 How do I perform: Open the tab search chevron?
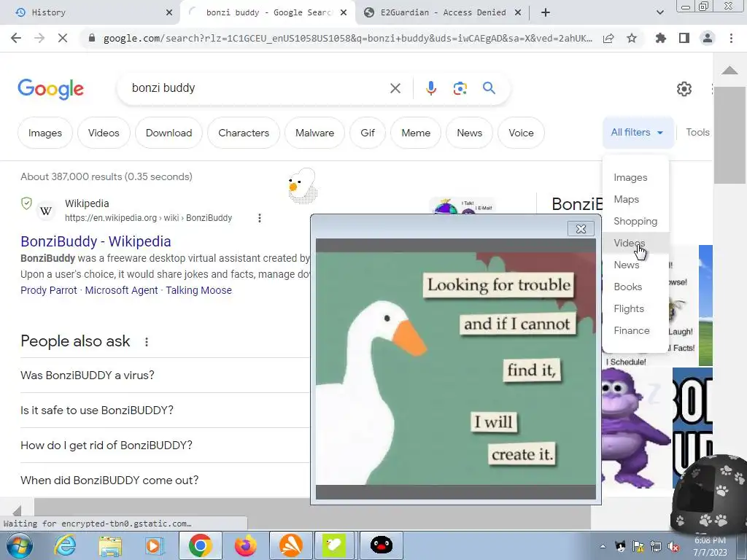point(659,12)
